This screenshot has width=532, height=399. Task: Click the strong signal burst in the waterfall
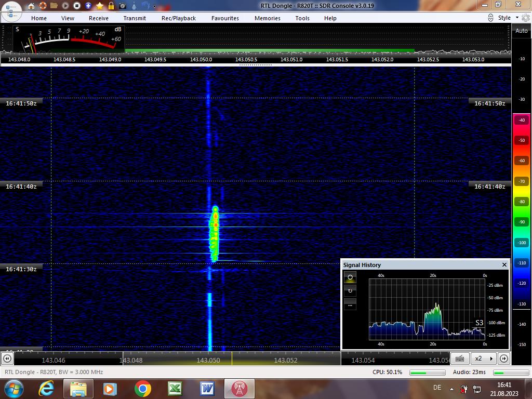pyautogui.click(x=215, y=233)
